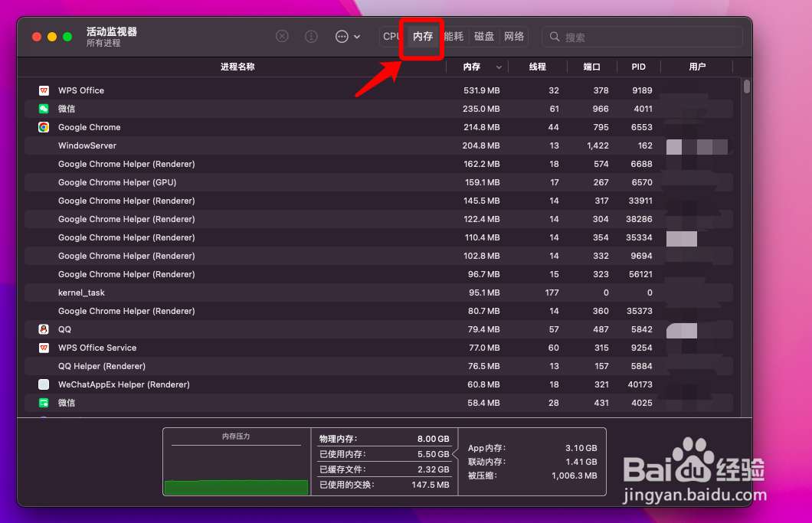Click the 已使用的交换 147.5 MB entry

coord(385,485)
